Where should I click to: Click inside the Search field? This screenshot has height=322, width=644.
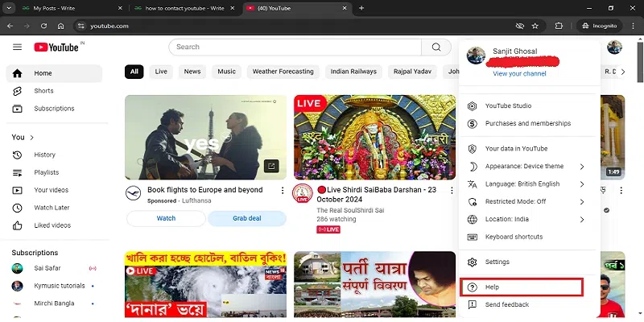[x=295, y=47]
